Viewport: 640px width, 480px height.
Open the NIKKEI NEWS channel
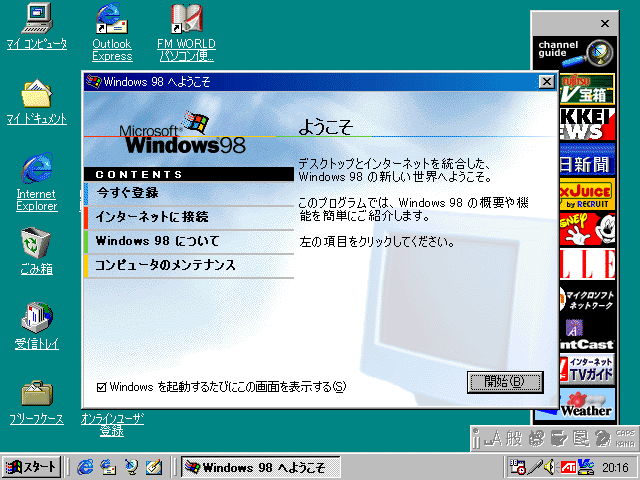point(588,124)
